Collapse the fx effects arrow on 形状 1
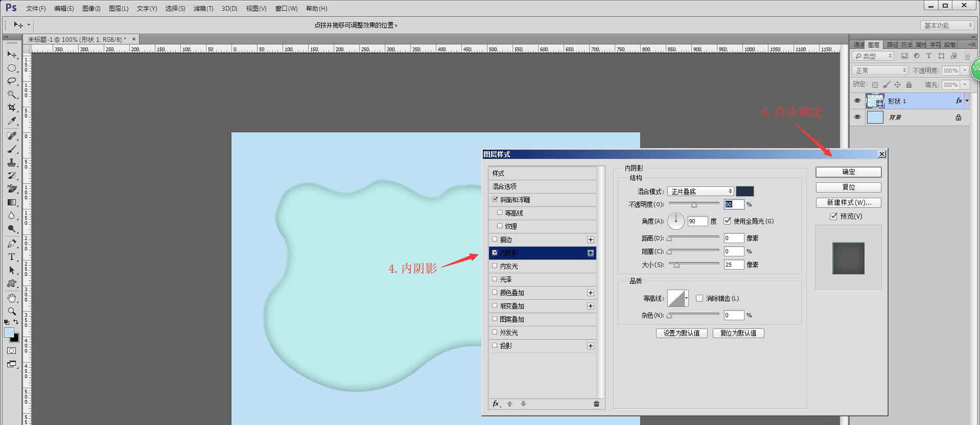980x425 pixels. (x=967, y=101)
